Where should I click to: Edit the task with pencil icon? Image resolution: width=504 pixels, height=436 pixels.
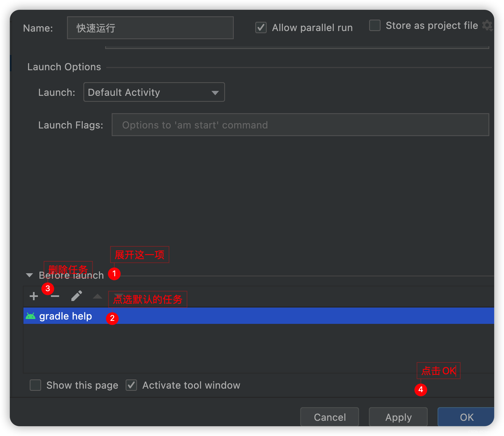tap(77, 296)
